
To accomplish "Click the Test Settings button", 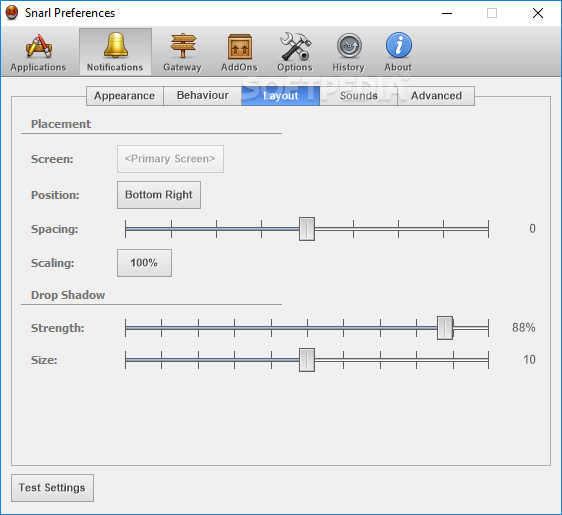I will pos(52,488).
